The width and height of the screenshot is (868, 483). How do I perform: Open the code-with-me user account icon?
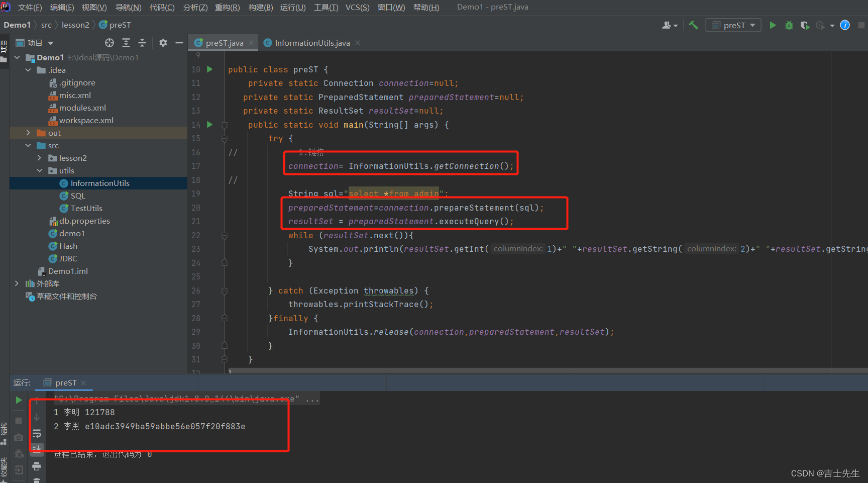click(670, 25)
